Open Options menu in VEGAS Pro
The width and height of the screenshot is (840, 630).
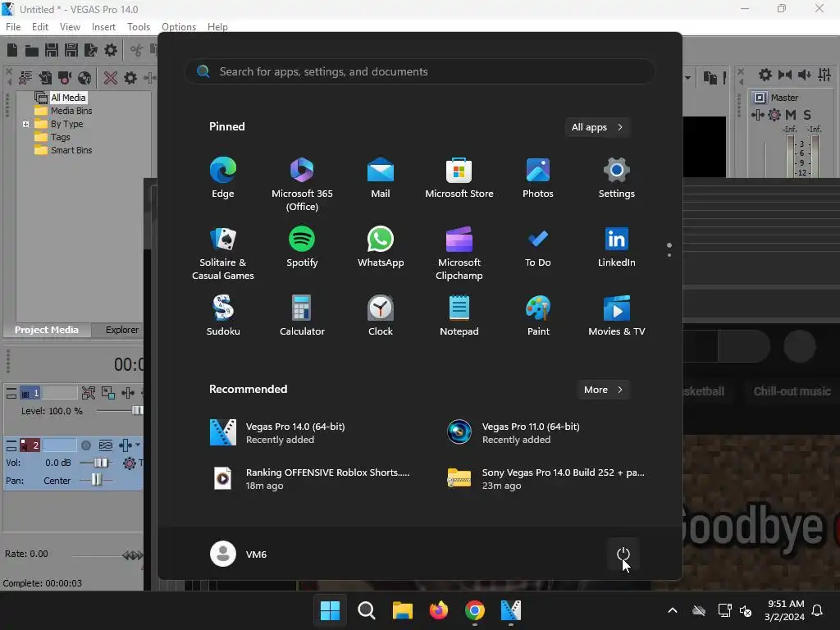click(x=179, y=27)
